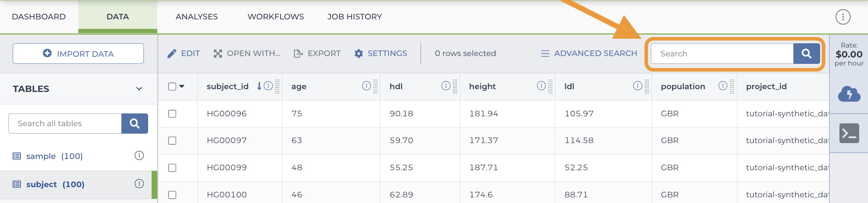Click the Search all tables magnifier button
The image size is (868, 203).
tap(134, 123)
